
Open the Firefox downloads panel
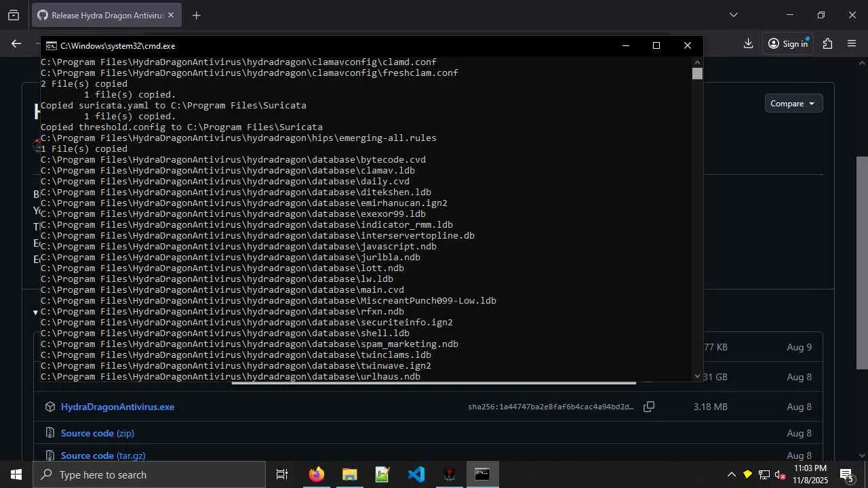748,43
